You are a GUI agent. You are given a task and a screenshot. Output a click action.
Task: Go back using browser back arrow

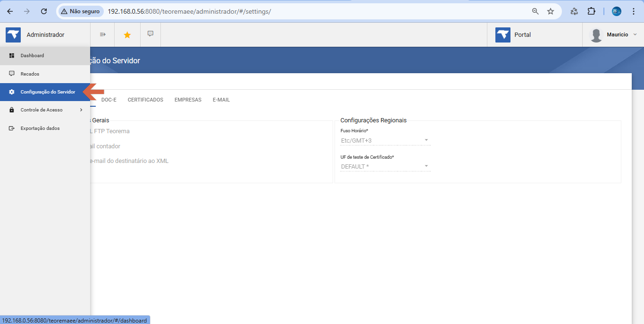pyautogui.click(x=10, y=11)
